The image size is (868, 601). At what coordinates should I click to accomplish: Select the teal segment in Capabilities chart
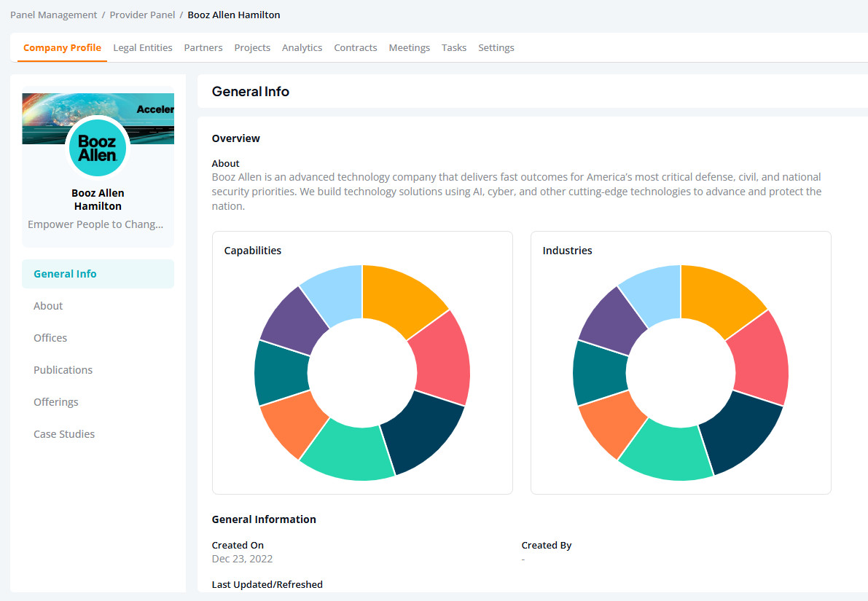point(281,373)
